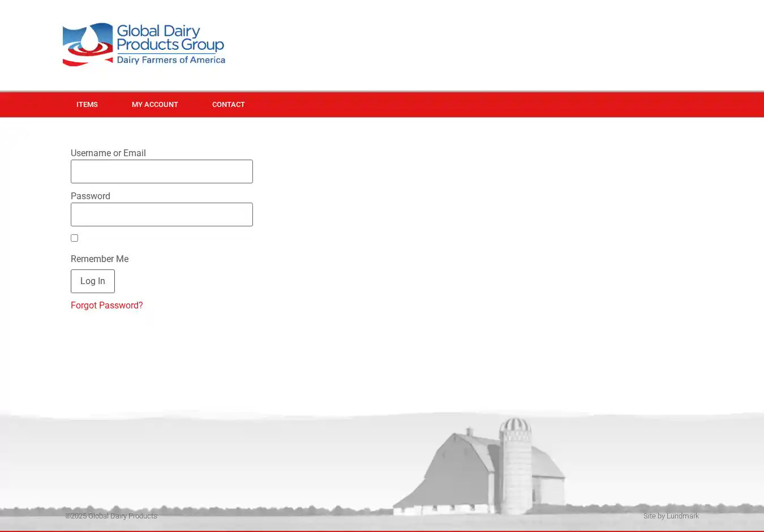764x532 pixels.
Task: Focus the Username or Email field
Action: pos(161,171)
